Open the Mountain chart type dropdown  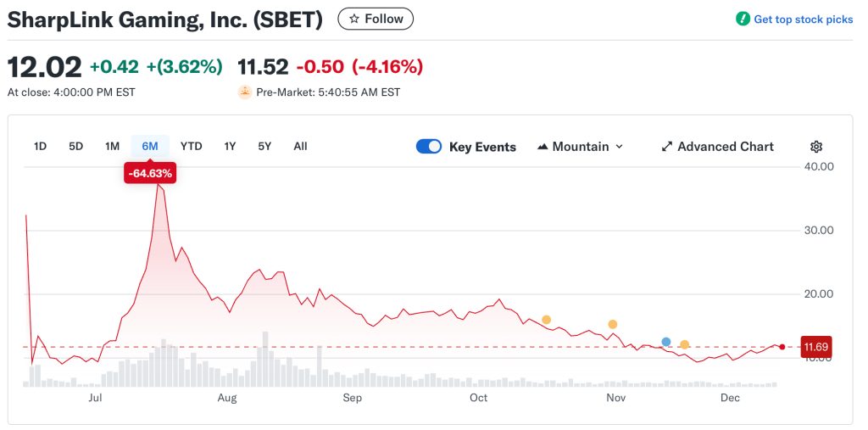[x=581, y=147]
